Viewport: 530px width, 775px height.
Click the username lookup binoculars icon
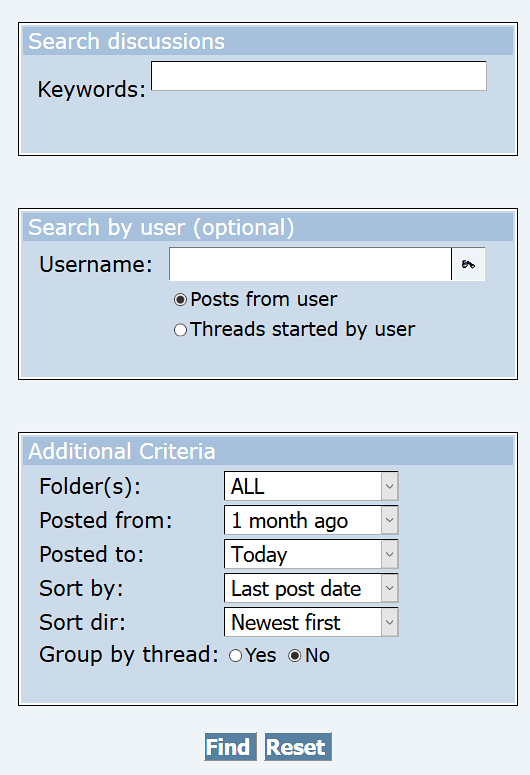[x=468, y=264]
